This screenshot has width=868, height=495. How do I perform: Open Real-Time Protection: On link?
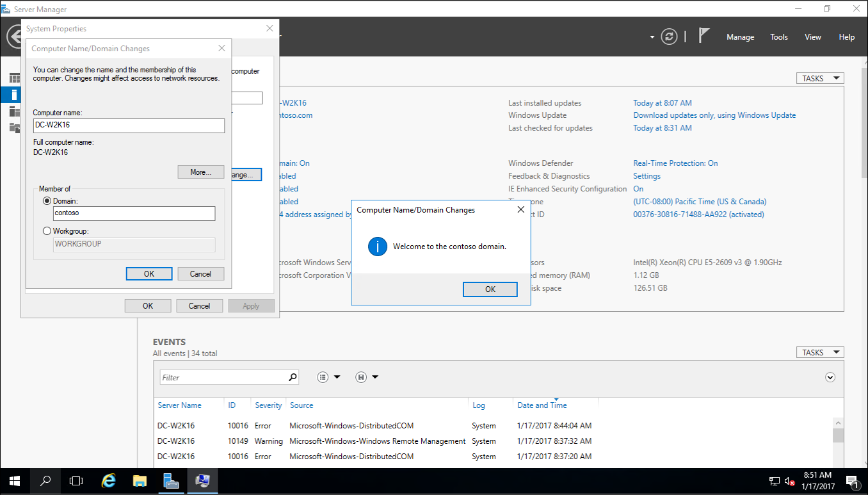point(675,163)
